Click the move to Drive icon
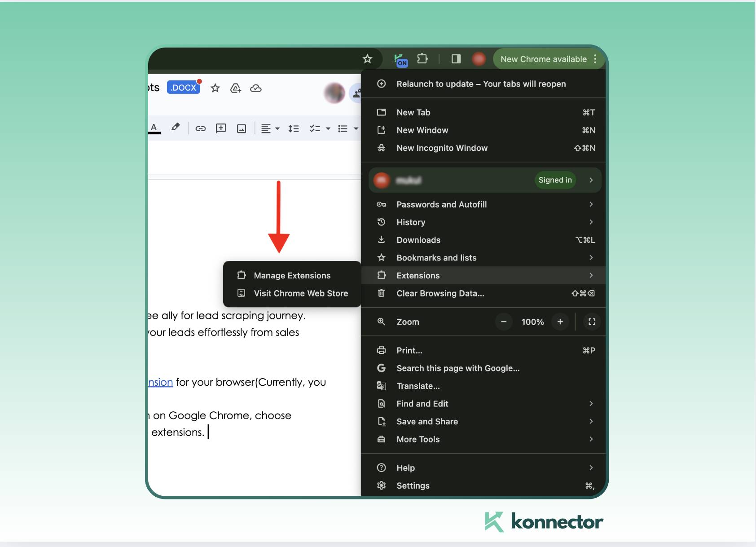Screen dimensions: 756x547 pyautogui.click(x=236, y=88)
